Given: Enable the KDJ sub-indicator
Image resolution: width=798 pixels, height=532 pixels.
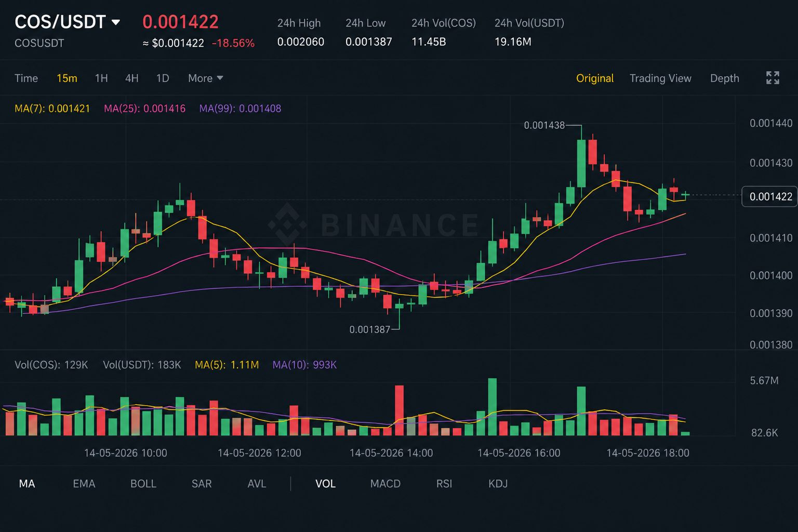Looking at the screenshot, I should point(498,484).
